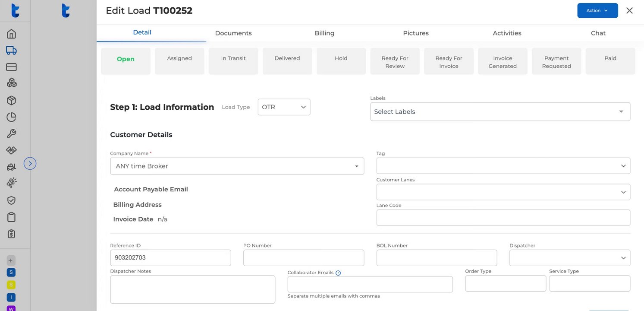Expand the Select Labels dropdown

pos(500,111)
